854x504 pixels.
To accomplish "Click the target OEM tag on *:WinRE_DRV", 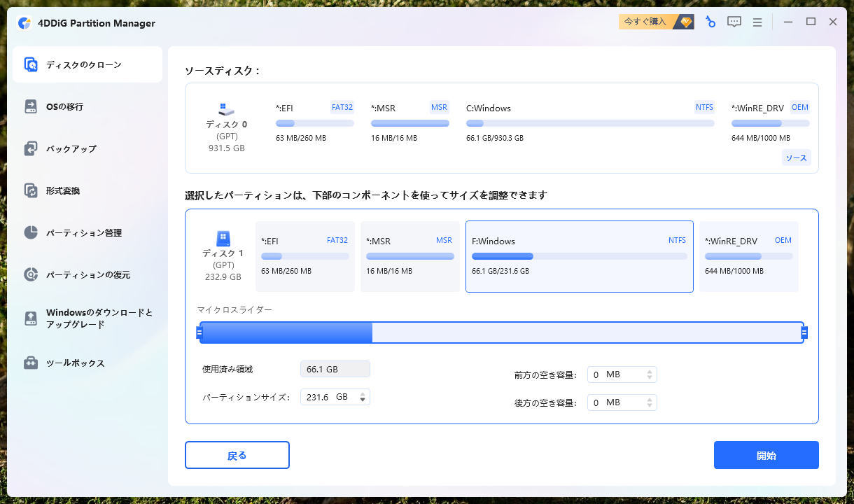I will pyautogui.click(x=783, y=240).
